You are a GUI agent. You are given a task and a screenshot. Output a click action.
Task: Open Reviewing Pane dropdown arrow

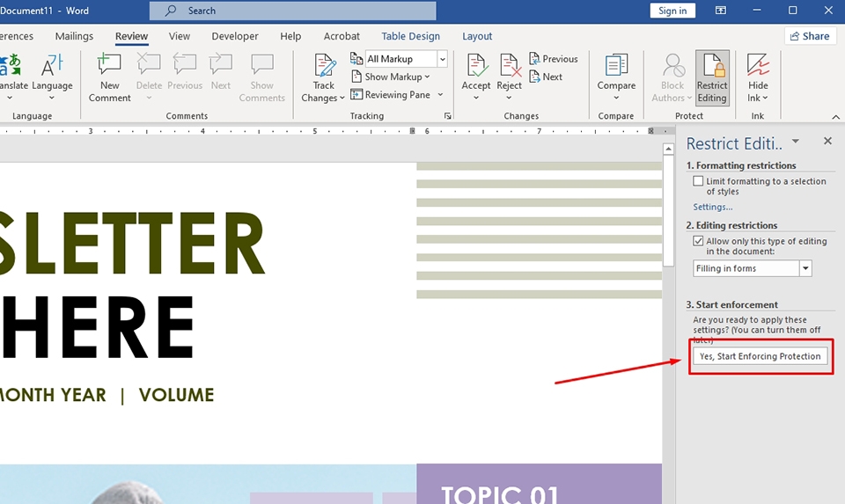tap(440, 95)
